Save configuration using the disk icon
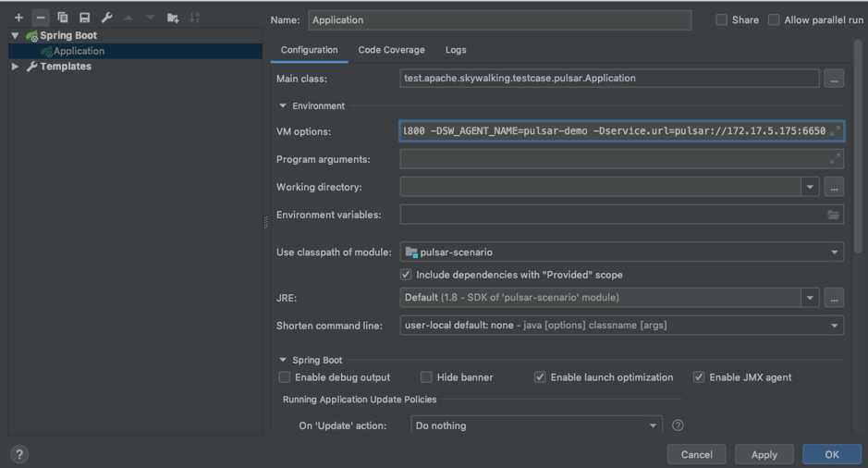This screenshot has height=468, width=868. point(85,18)
